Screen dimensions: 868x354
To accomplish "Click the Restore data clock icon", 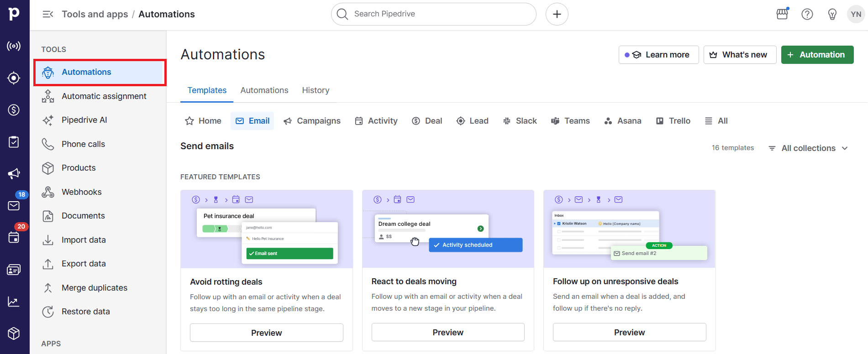I will [x=48, y=312].
